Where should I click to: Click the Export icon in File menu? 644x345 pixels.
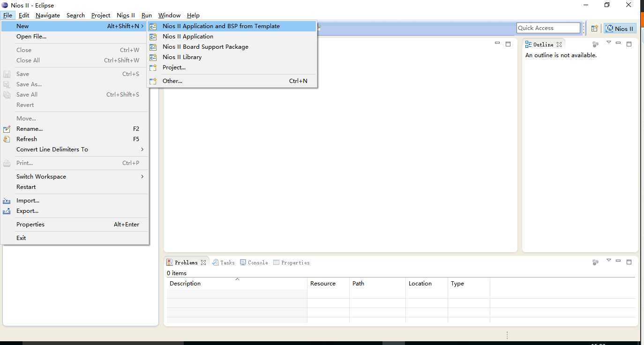pyautogui.click(x=7, y=211)
